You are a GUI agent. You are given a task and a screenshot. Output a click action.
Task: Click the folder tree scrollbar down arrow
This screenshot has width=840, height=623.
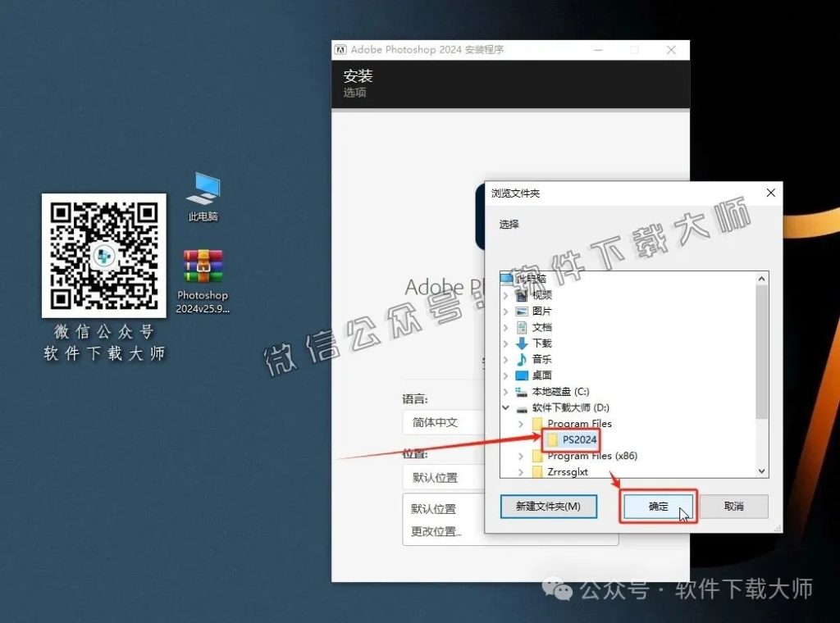pyautogui.click(x=762, y=471)
